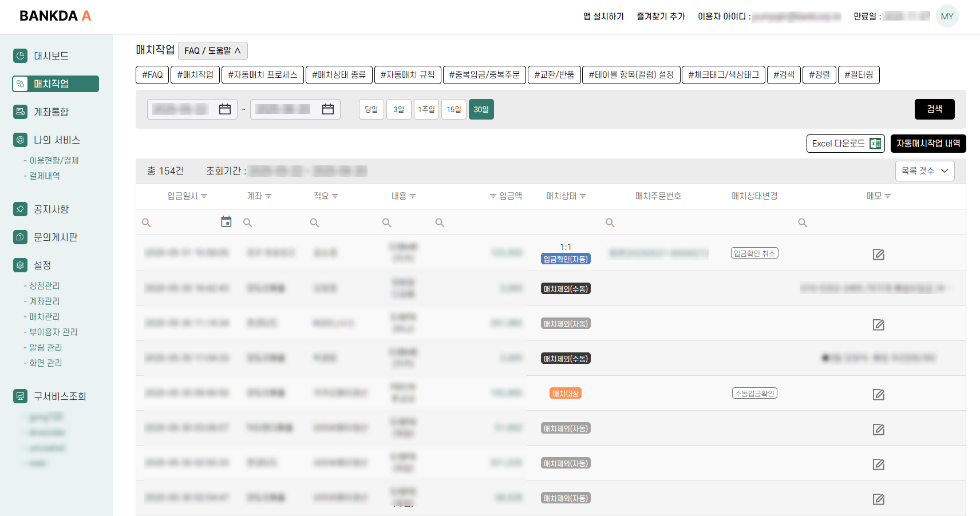Open the end date calendar picker
Viewport: 980px width, 516px height.
coord(328,109)
